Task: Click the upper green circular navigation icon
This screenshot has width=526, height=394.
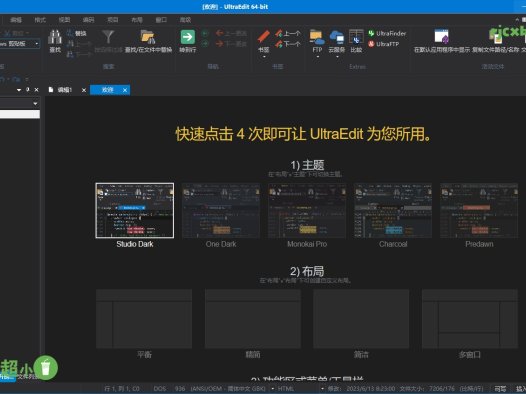Action: click(x=205, y=33)
